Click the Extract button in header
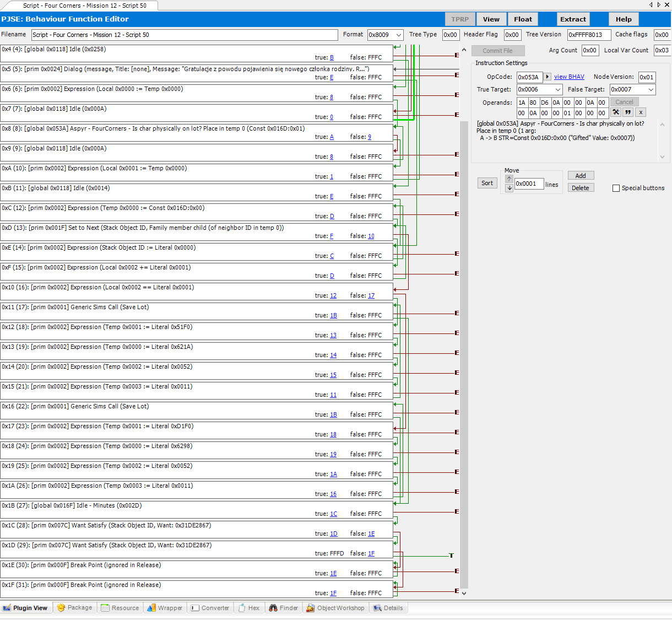Viewport: 672px width, 620px height. 573,19
